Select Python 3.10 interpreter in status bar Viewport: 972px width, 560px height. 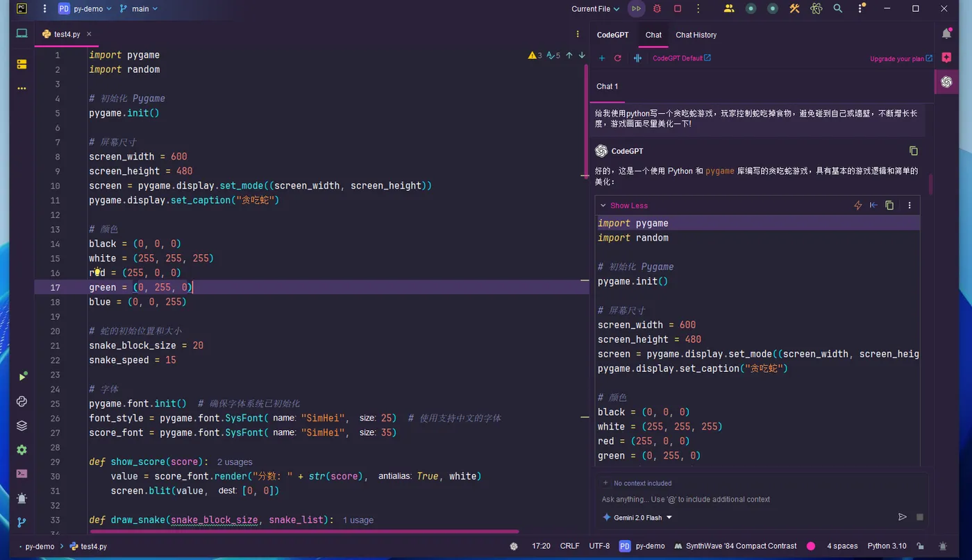[x=887, y=546]
